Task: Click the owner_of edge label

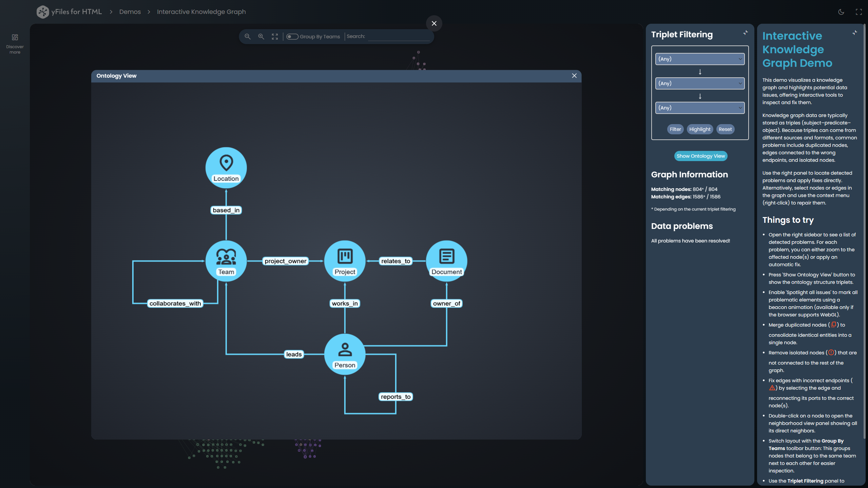Action: tap(446, 304)
